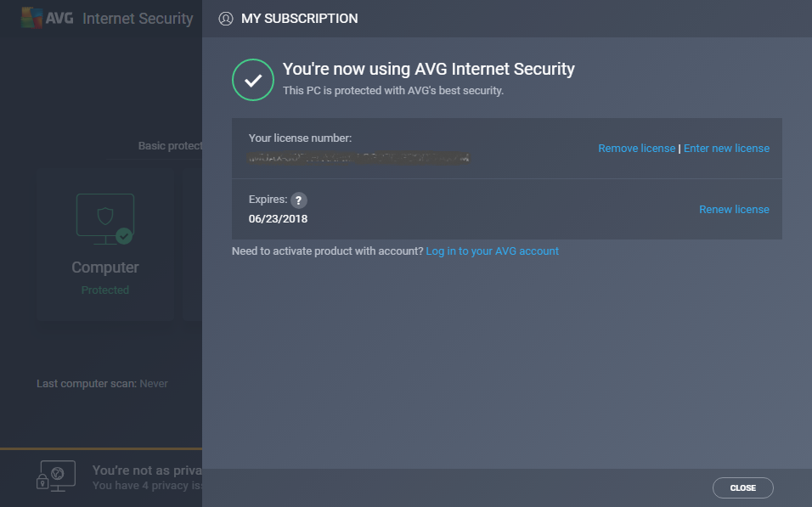Click the 'Protected' status text
The width and height of the screenshot is (812, 507).
tap(105, 290)
